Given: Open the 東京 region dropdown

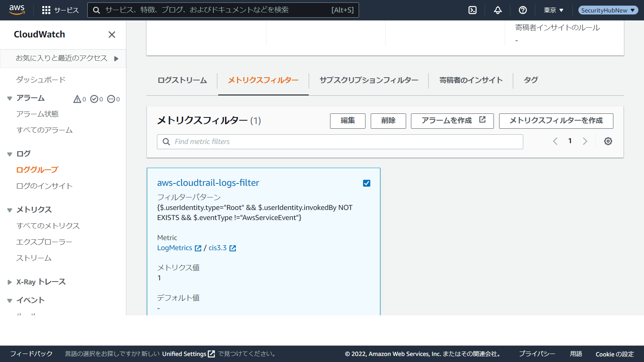Looking at the screenshot, I should tap(553, 10).
